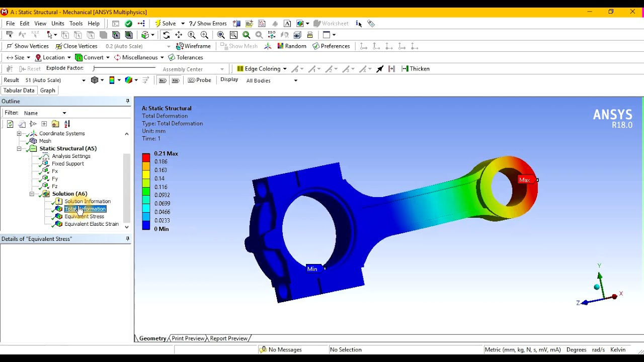Activate the Box Zoom tool
This screenshot has height=362, width=644.
point(204,35)
